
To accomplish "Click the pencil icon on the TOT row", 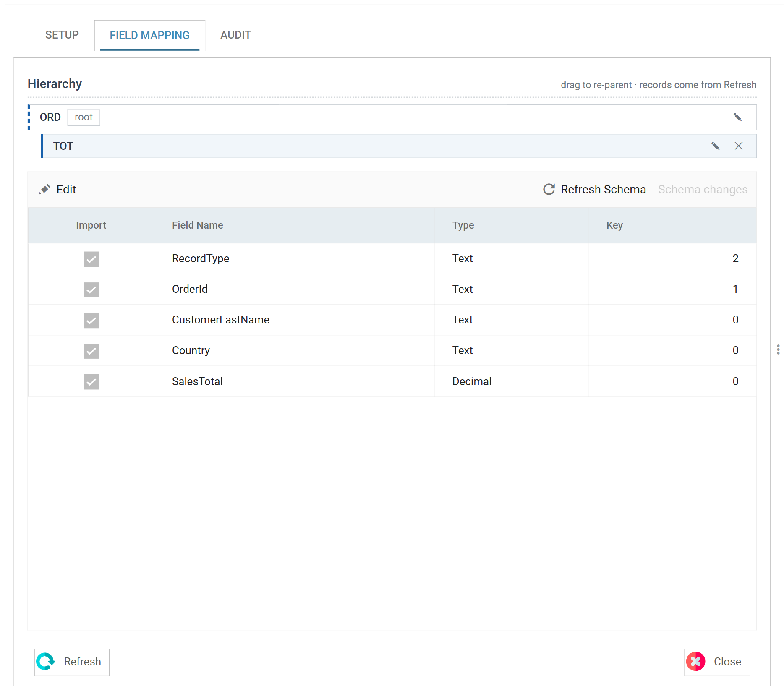I will tap(716, 146).
